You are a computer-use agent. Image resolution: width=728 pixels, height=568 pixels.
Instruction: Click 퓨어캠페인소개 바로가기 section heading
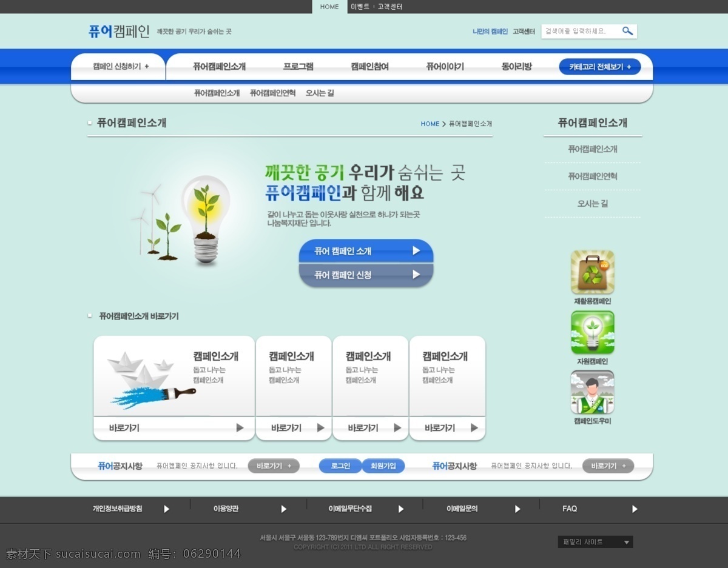(x=139, y=316)
